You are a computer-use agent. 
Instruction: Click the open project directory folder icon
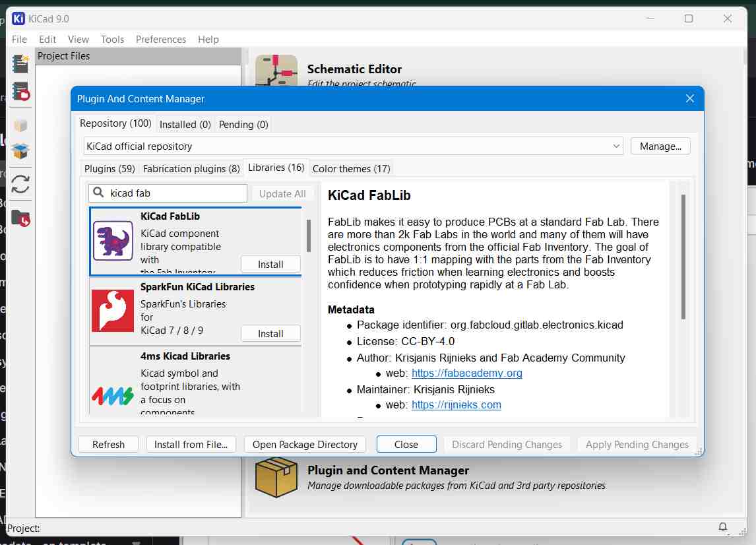(20, 218)
